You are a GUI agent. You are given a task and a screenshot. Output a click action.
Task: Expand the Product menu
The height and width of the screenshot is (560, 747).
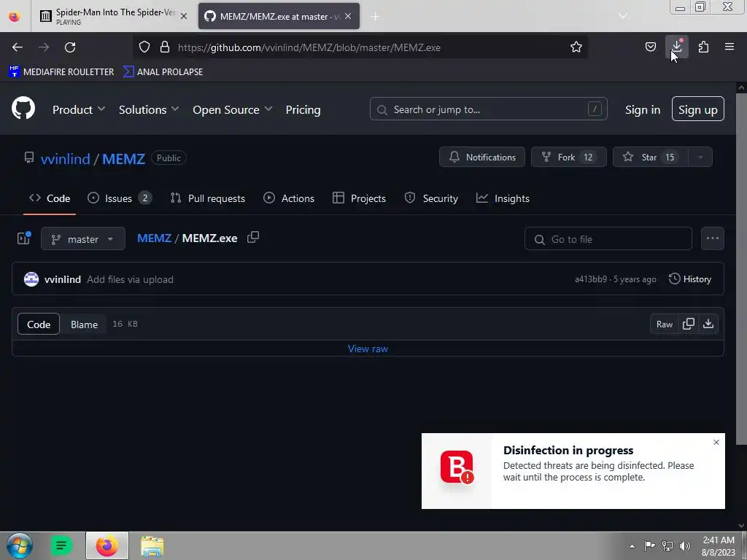coord(79,109)
